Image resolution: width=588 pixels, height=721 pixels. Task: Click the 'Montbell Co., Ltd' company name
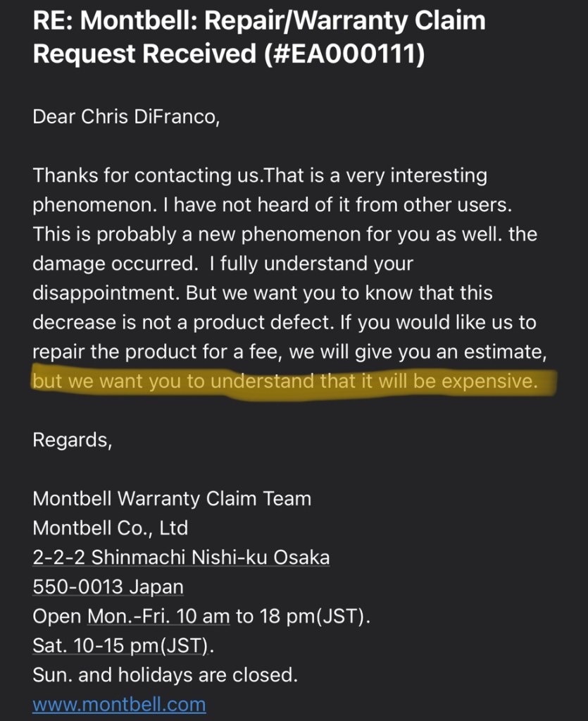click(x=110, y=527)
